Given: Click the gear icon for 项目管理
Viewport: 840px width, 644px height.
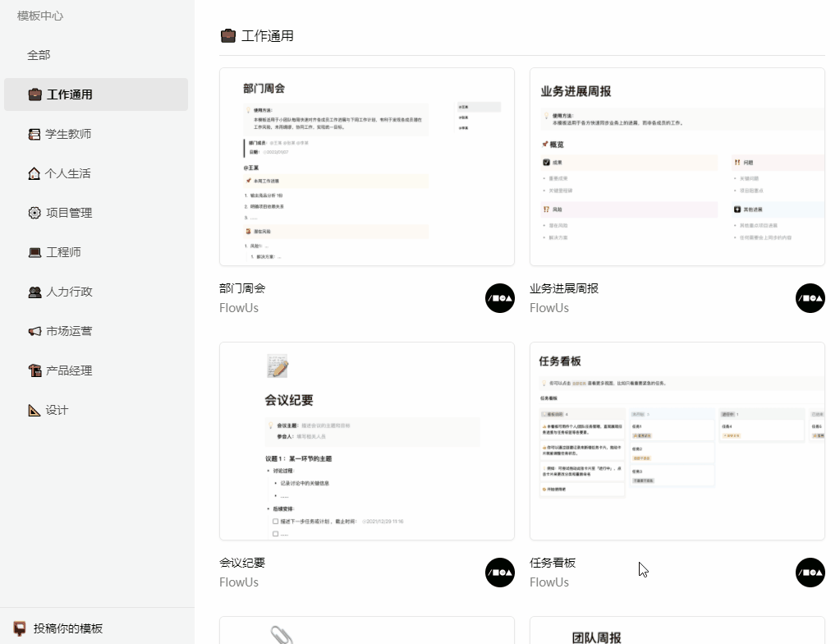Looking at the screenshot, I should [x=34, y=213].
